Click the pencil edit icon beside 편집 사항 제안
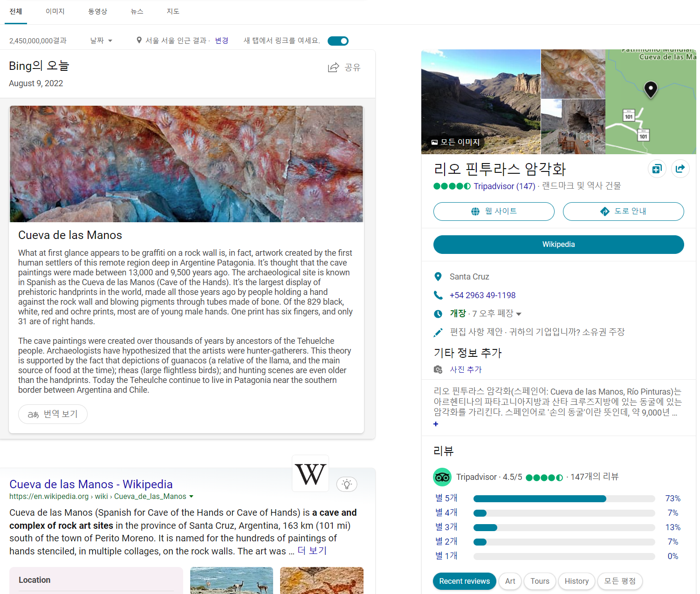Image resolution: width=700 pixels, height=594 pixels. pos(438,332)
